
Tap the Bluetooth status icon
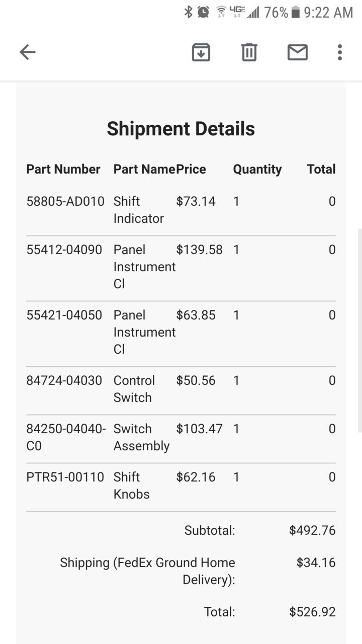point(189,12)
